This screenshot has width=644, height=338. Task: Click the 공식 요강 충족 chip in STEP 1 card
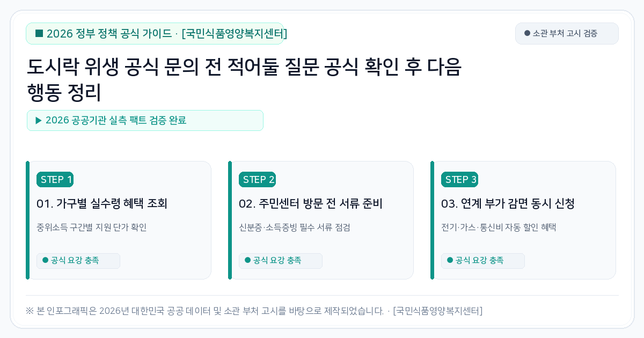point(78,261)
